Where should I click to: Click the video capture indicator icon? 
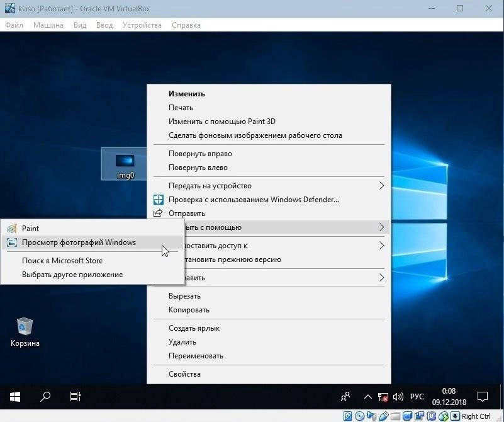(419, 416)
